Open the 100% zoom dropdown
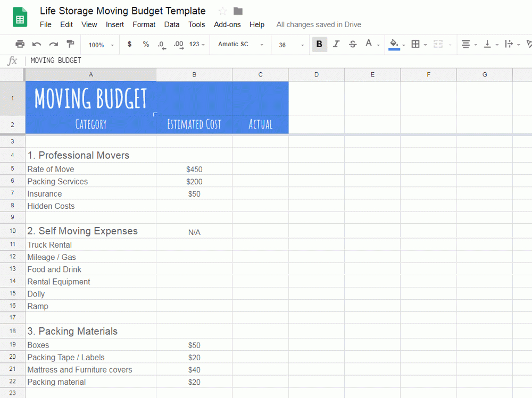The width and height of the screenshot is (532, 398). 101,45
